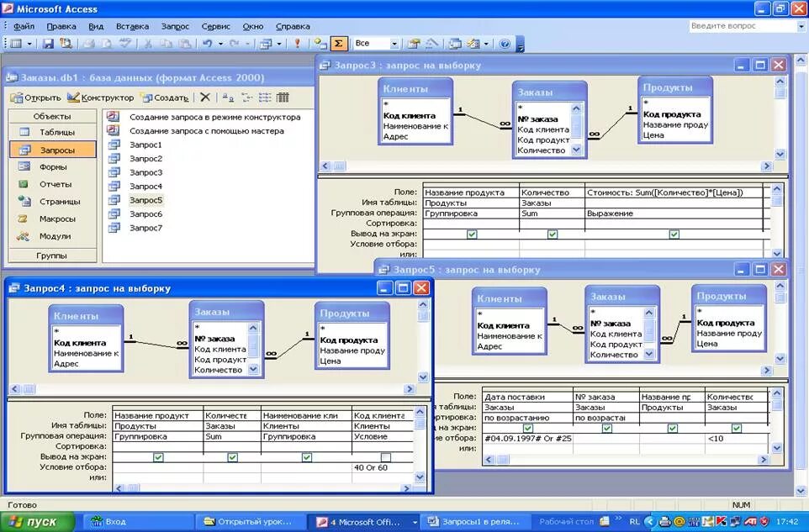Click horizontal scroll thumb in Запрос5 grid
Image resolution: width=809 pixels, height=532 pixels.
click(503, 460)
